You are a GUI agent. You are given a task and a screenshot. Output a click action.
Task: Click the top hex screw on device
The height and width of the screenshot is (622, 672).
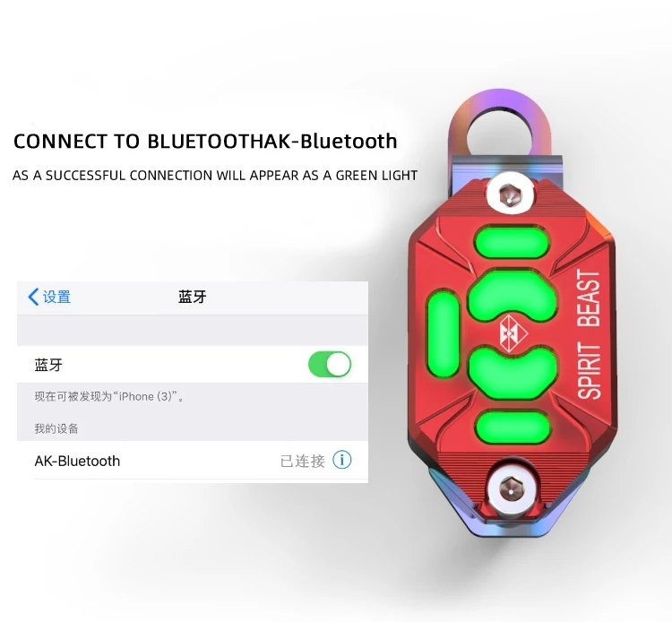510,195
